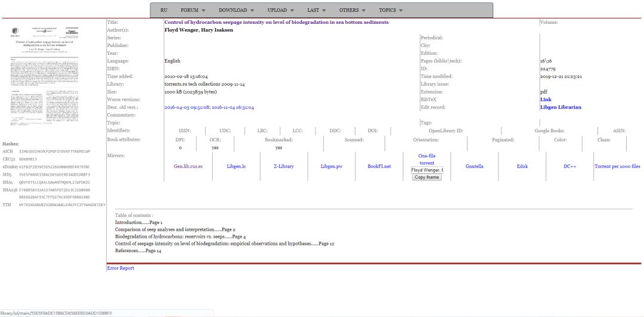Screen dimensions: 644x317
Task: Open the Gen.lib.rus.ec mirror
Action: point(188,166)
